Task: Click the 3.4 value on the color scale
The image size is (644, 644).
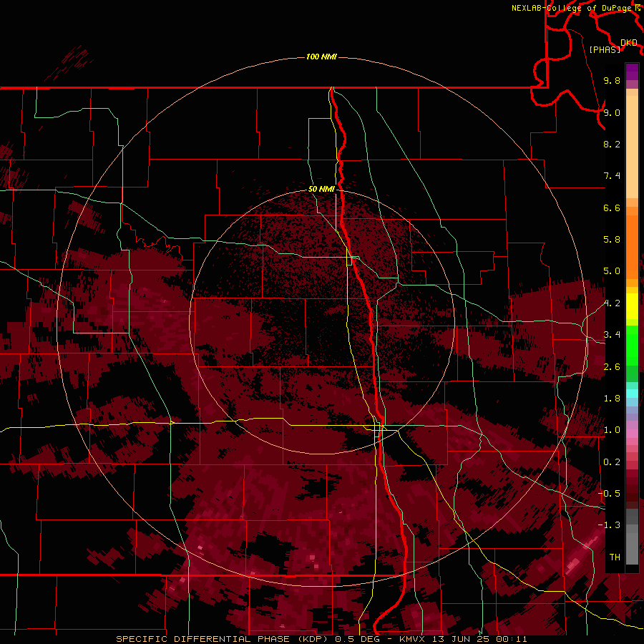Action: point(612,335)
